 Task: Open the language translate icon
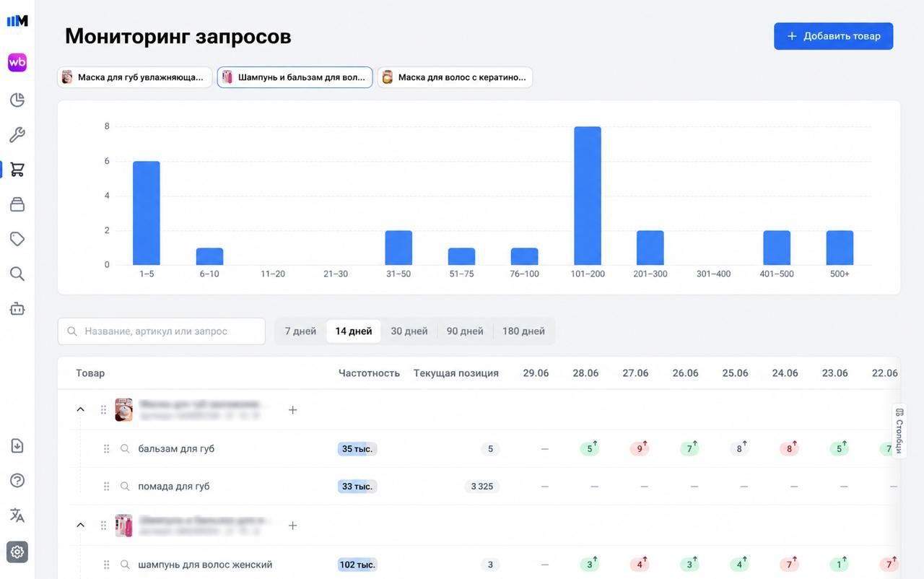click(x=17, y=515)
